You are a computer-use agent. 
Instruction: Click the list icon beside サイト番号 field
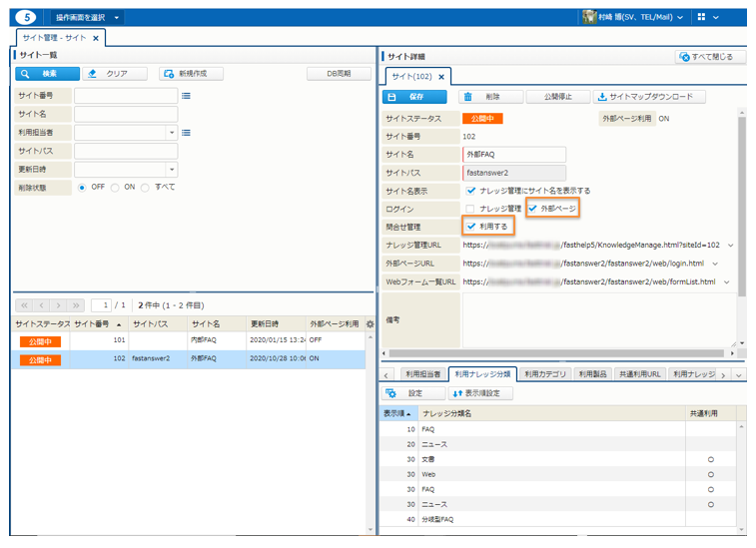(186, 96)
